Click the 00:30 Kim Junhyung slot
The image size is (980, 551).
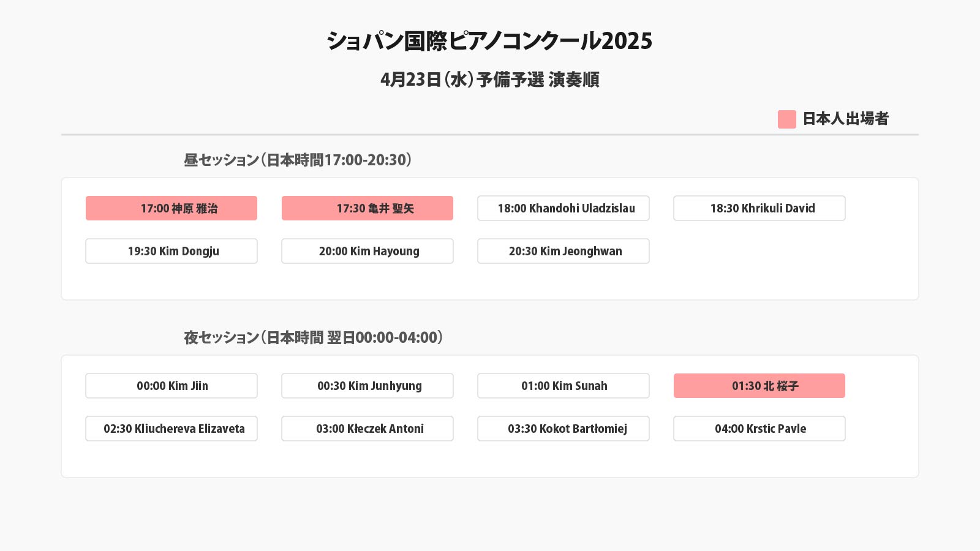click(367, 386)
